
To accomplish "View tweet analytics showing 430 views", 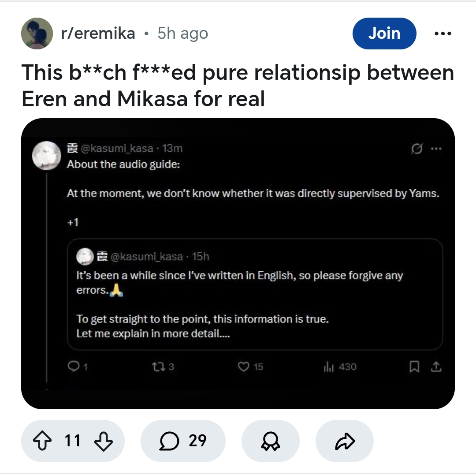I will (329, 367).
